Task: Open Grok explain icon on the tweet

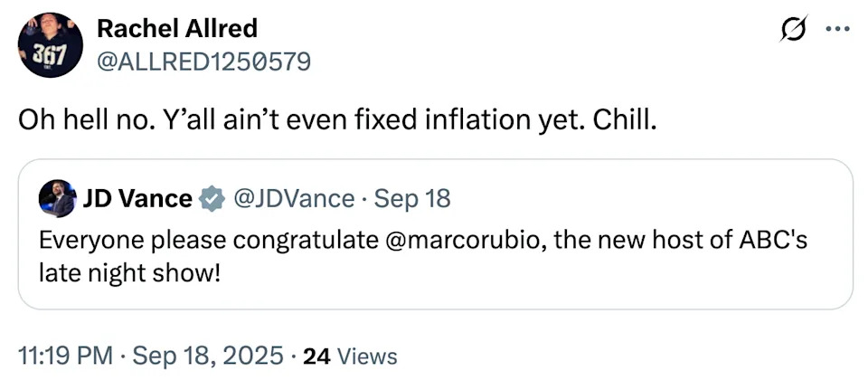Action: pyautogui.click(x=792, y=30)
